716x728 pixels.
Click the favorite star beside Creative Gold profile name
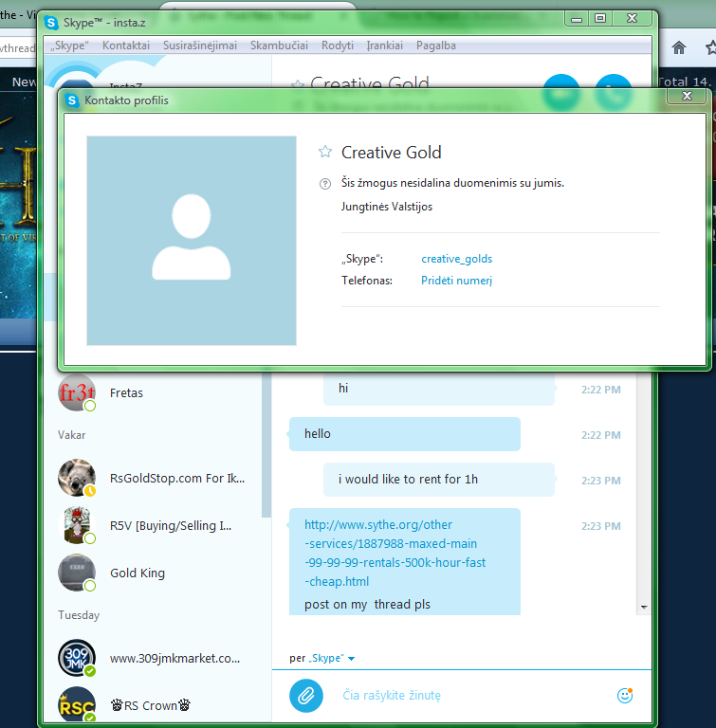pyautogui.click(x=324, y=152)
